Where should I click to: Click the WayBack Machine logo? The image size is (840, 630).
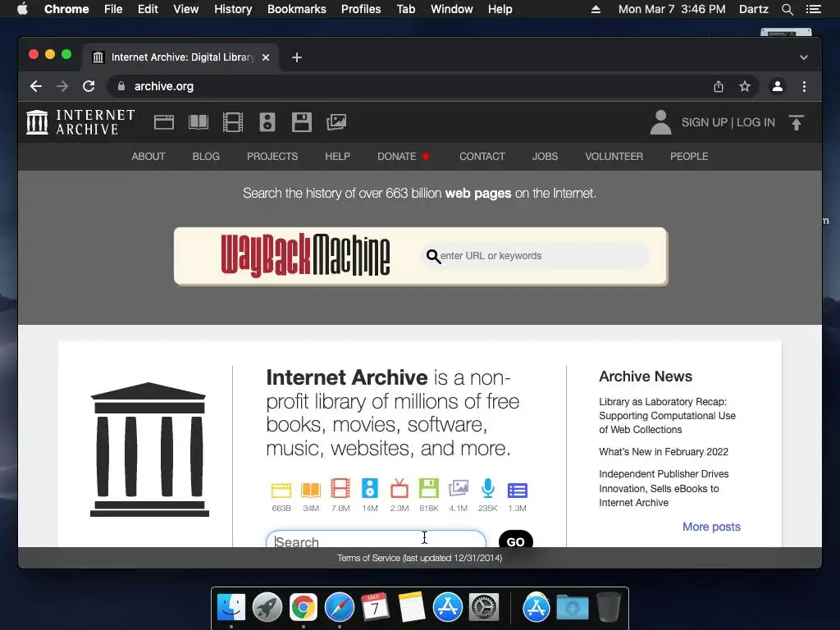(x=305, y=256)
